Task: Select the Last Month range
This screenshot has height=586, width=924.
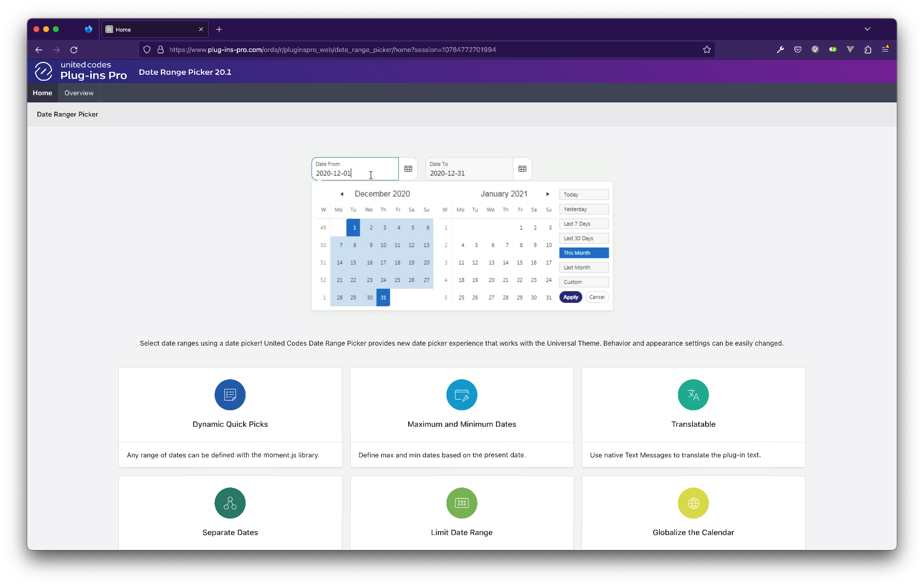Action: pos(584,268)
